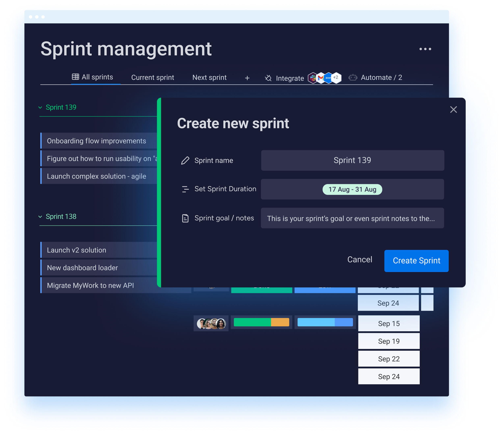Click the Gmail integration hexagon icon
This screenshot has height=434, width=504.
click(x=321, y=78)
